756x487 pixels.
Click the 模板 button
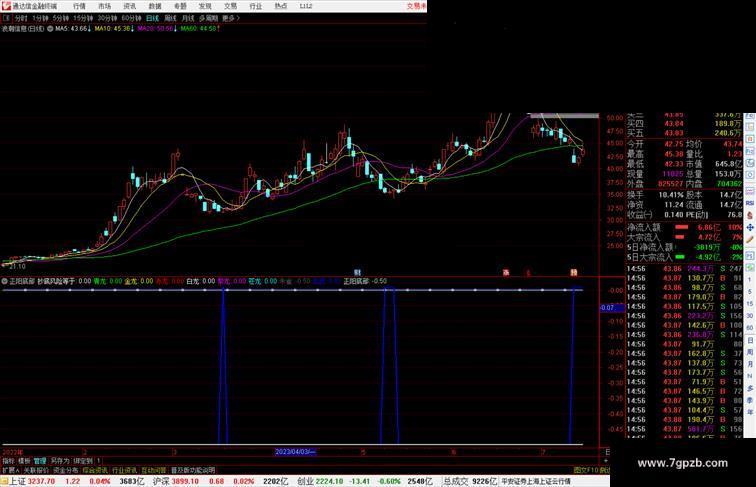coord(24,461)
